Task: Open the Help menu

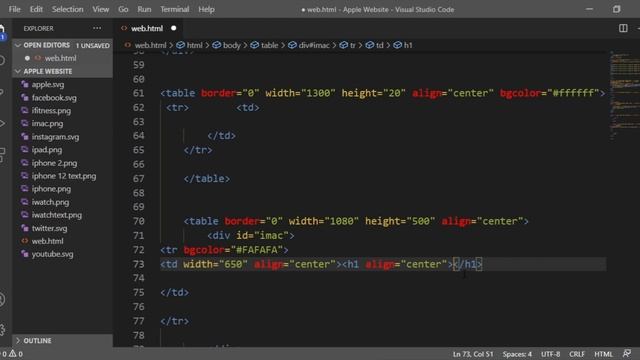Action: (206, 9)
